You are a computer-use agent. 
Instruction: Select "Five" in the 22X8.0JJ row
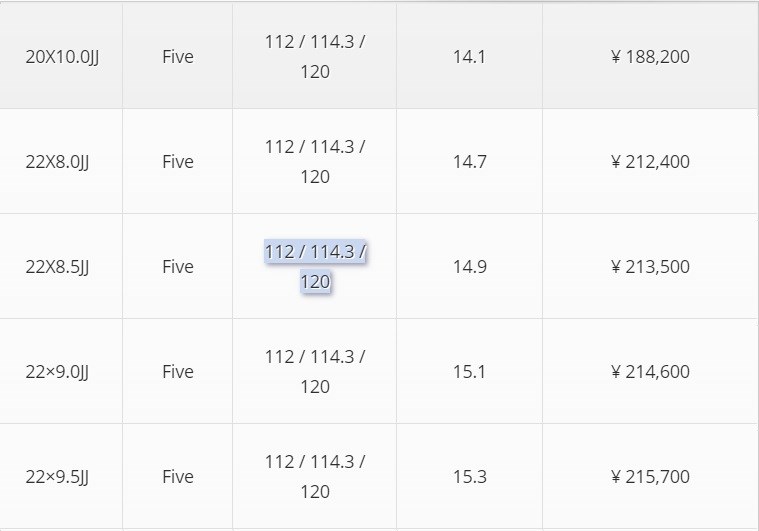click(177, 162)
